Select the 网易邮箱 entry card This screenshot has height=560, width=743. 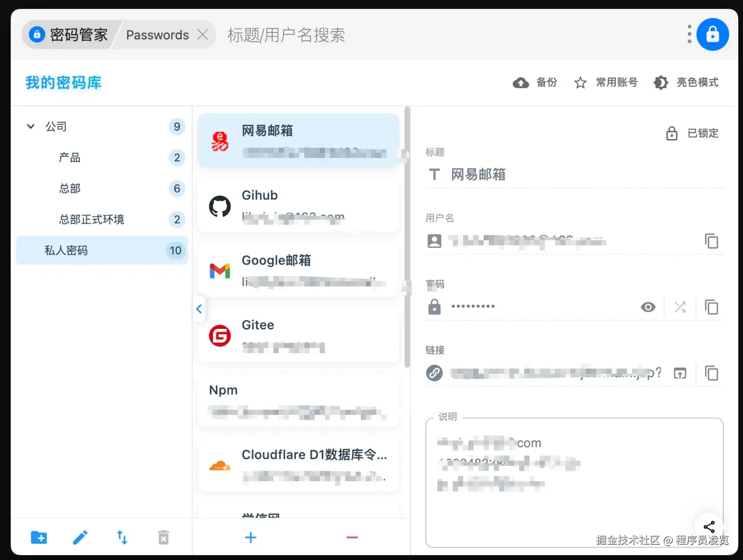coord(298,140)
